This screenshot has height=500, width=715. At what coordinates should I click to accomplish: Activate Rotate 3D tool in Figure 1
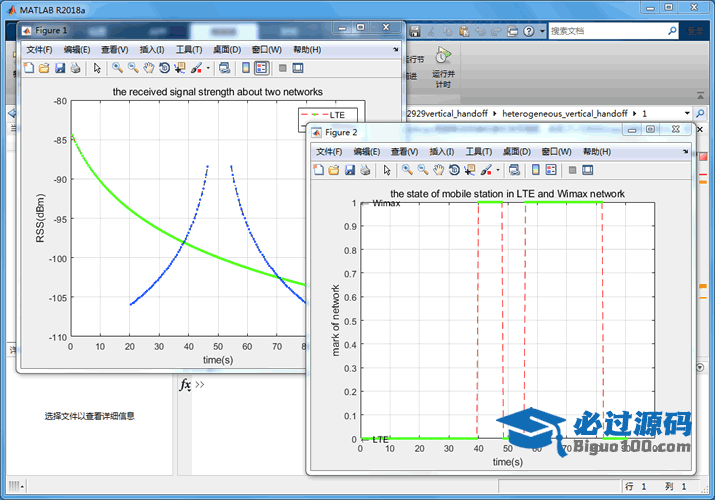(x=164, y=68)
